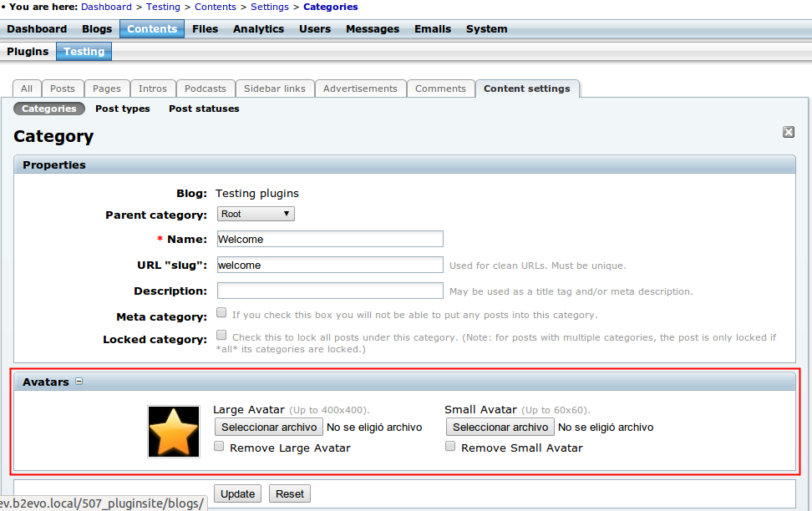Viewport: 812px width, 511px height.
Task: Open the Contents main menu
Action: pyautogui.click(x=152, y=29)
